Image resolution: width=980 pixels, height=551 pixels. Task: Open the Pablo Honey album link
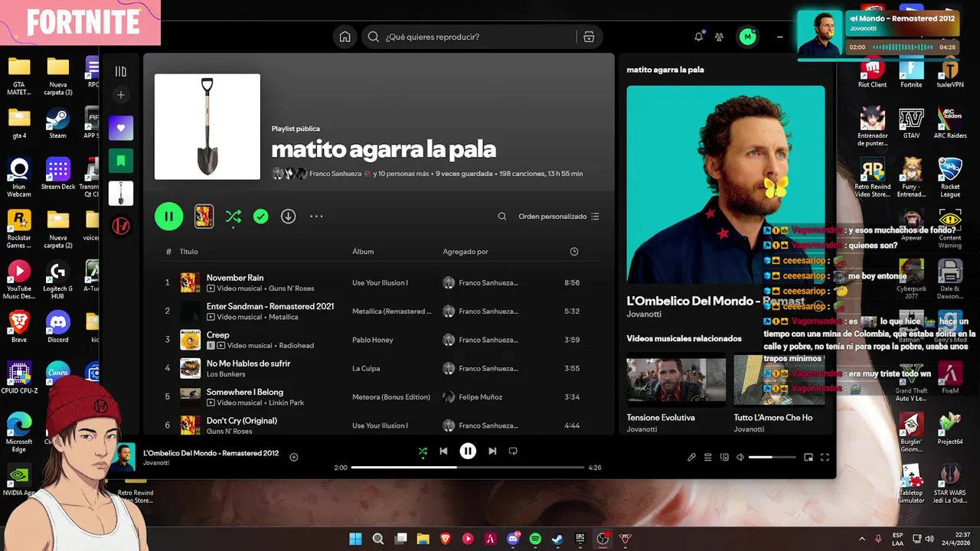click(373, 340)
